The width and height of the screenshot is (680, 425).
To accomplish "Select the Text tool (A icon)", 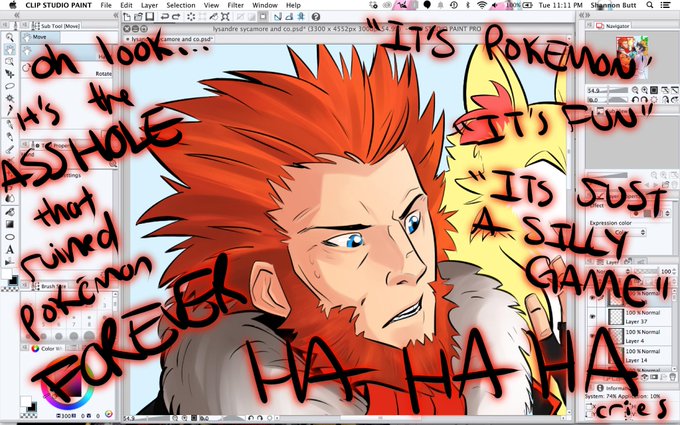I will (x=9, y=249).
